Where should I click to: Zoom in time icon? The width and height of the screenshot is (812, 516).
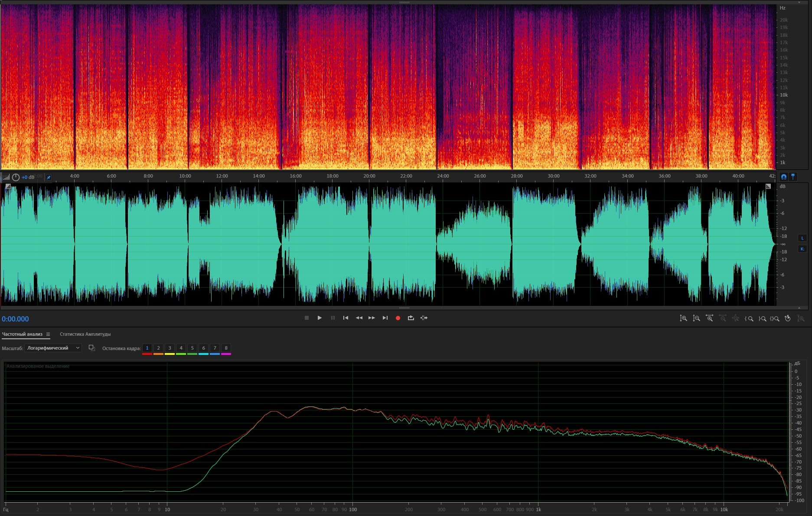pos(709,318)
